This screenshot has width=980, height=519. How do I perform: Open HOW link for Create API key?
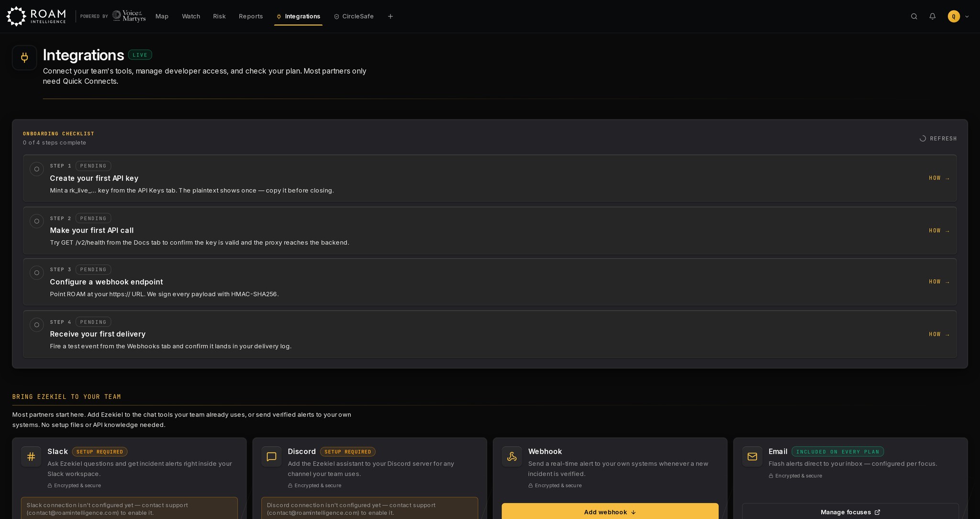click(939, 178)
